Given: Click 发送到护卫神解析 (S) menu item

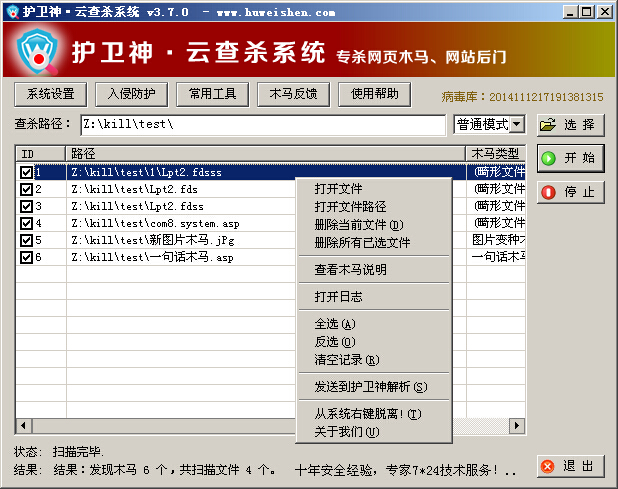Looking at the screenshot, I should pyautogui.click(x=374, y=387).
